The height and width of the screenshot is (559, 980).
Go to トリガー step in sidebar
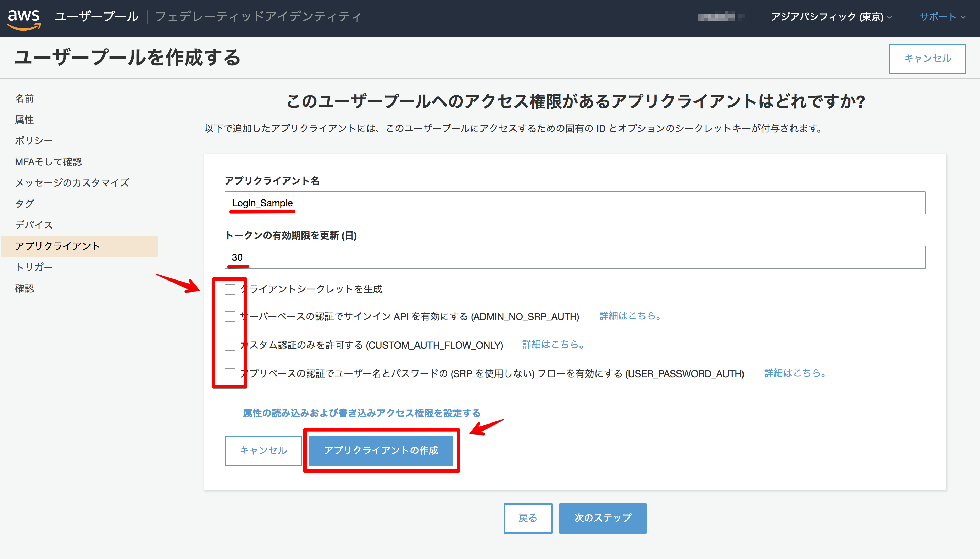tap(34, 267)
